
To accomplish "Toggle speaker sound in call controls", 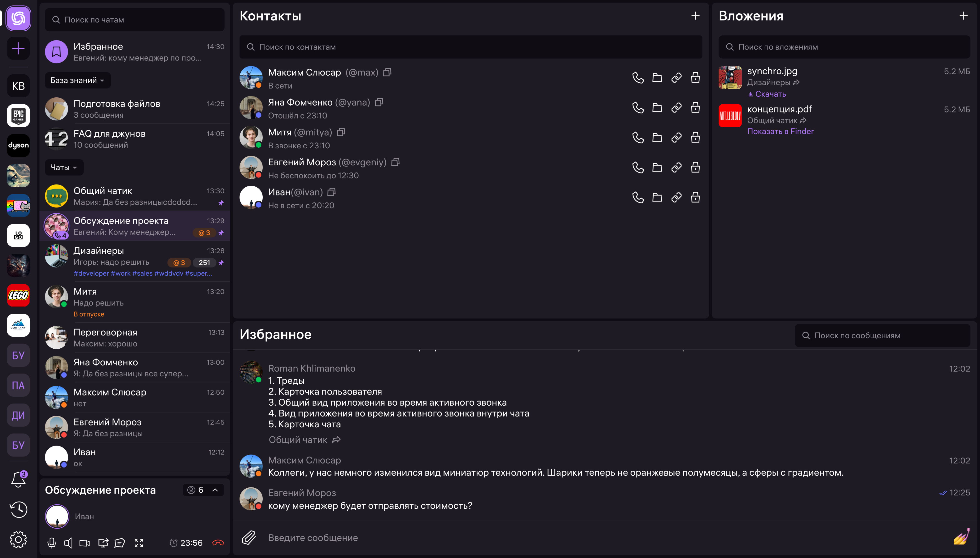I will [68, 543].
